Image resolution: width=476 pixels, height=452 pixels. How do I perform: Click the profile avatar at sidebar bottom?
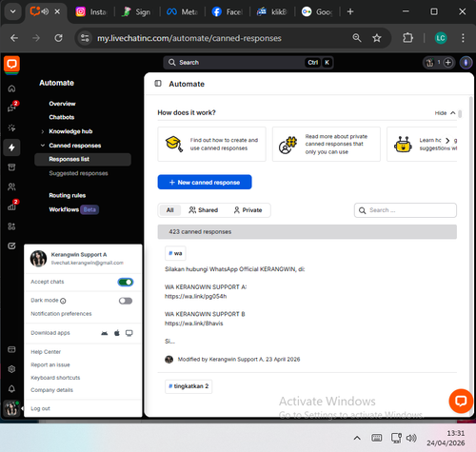click(x=11, y=408)
